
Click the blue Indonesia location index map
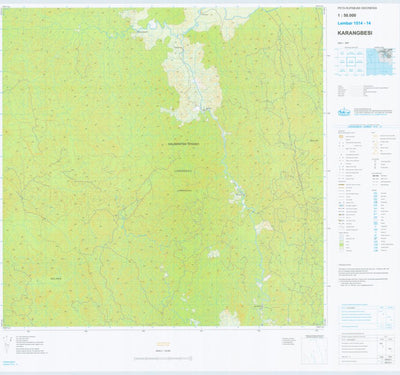coord(379,62)
